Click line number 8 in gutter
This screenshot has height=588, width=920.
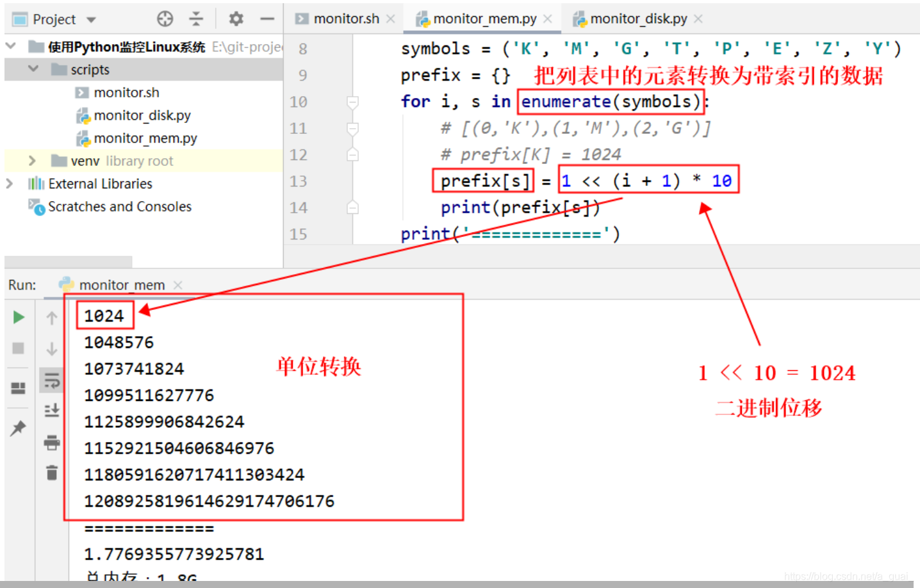pyautogui.click(x=303, y=49)
